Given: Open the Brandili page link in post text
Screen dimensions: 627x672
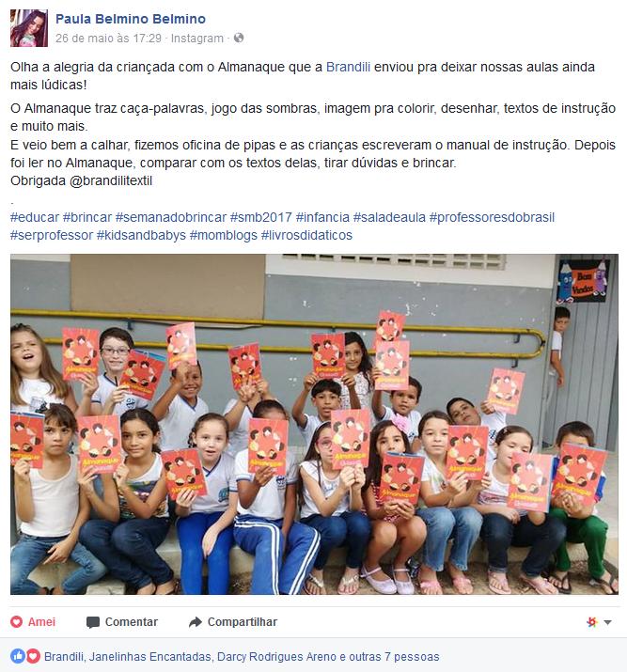Looking at the screenshot, I should point(348,68).
